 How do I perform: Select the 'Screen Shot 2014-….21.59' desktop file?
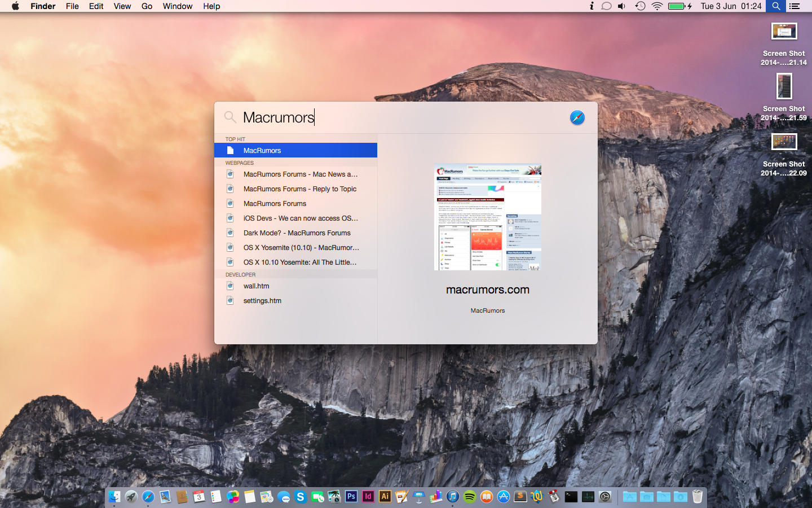(784, 97)
